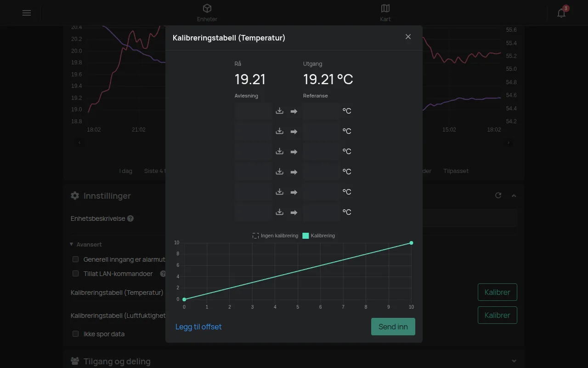The height and width of the screenshot is (368, 588).
Task: Click third Avlesning input field
Action: tap(253, 151)
